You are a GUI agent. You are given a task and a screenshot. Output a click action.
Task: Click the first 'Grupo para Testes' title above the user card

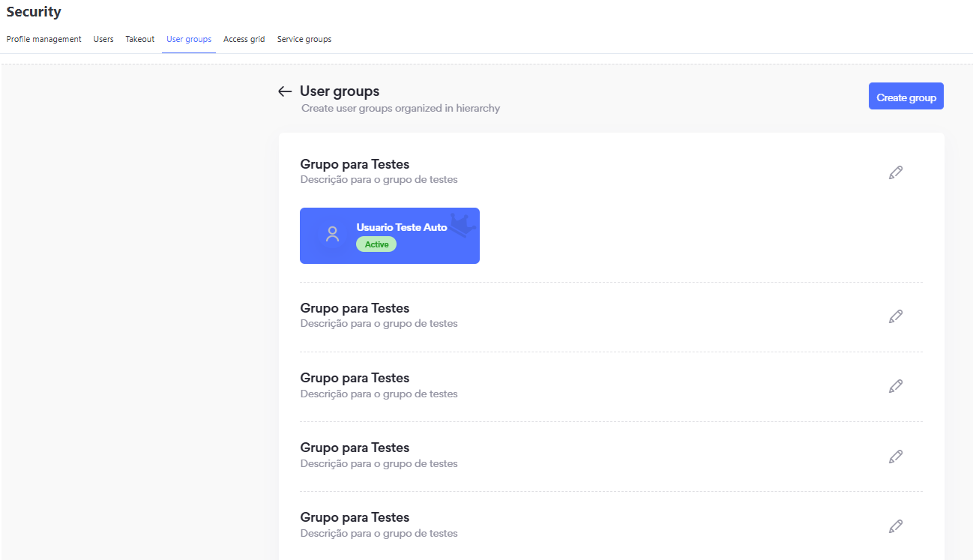pyautogui.click(x=355, y=164)
